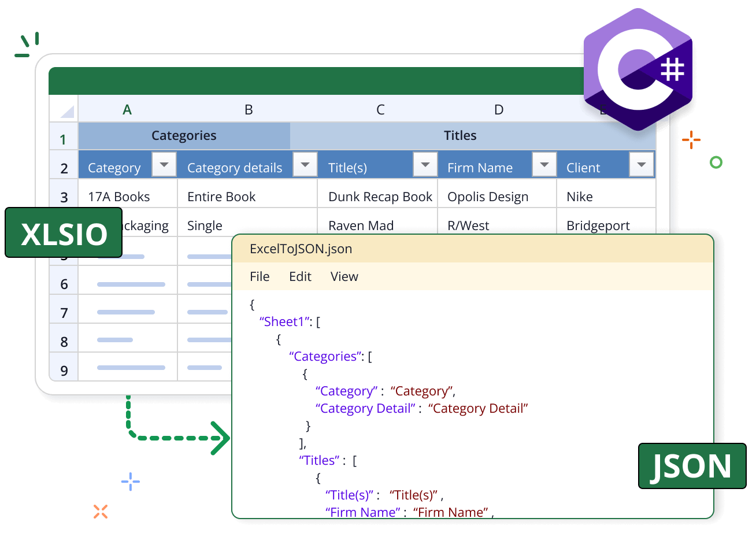Click the ExcelToJSON.json title bar

click(472, 249)
